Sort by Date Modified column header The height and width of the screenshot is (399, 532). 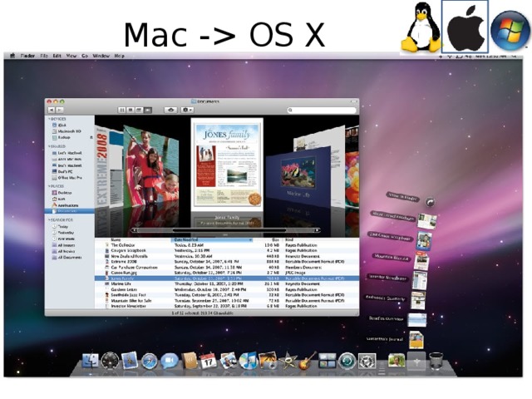point(213,240)
